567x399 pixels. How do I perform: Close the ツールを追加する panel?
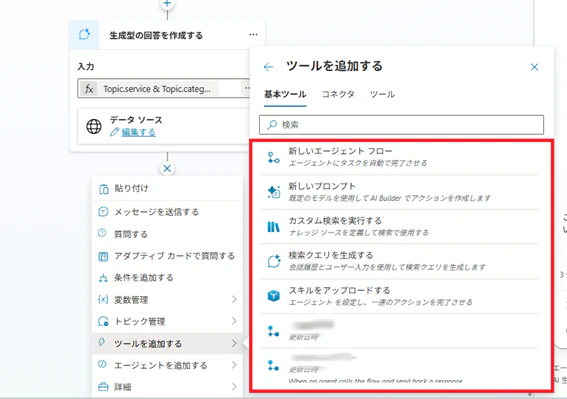(x=534, y=67)
